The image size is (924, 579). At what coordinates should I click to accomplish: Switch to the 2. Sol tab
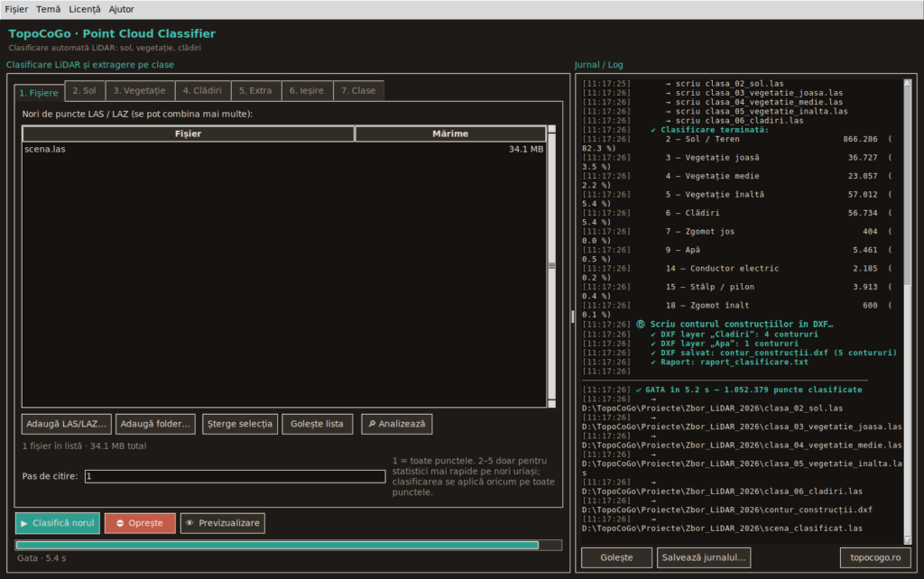point(84,91)
